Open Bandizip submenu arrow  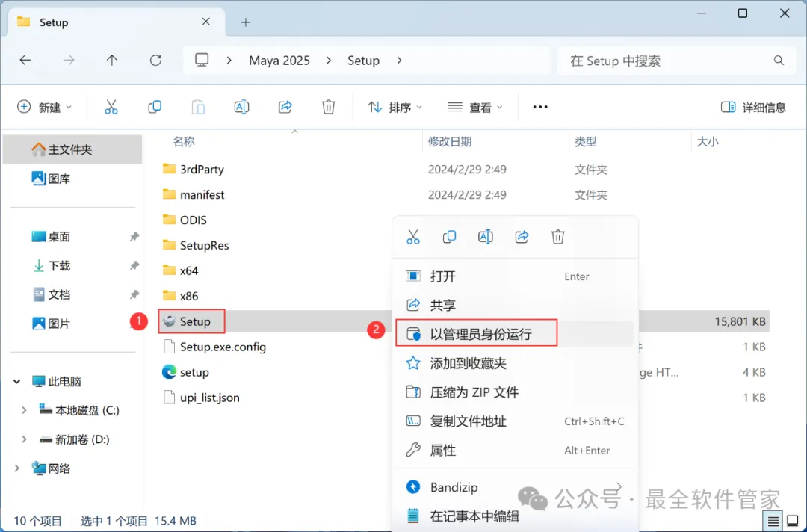tap(619, 486)
